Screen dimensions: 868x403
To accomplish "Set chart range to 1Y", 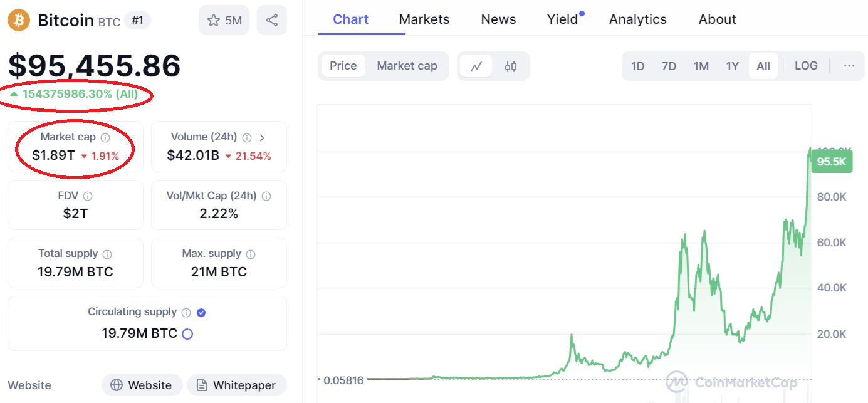I will pos(733,66).
